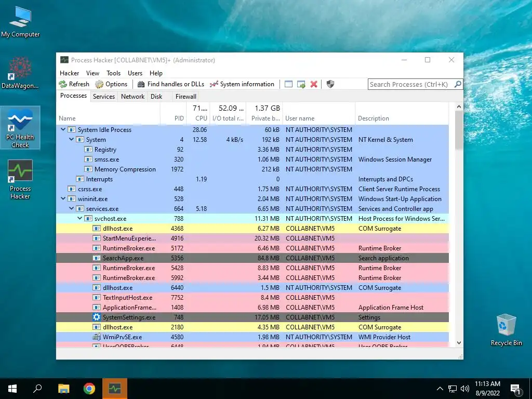Click the smss.exe process icon
Image resolution: width=532 pixels, height=399 pixels.
(88, 159)
